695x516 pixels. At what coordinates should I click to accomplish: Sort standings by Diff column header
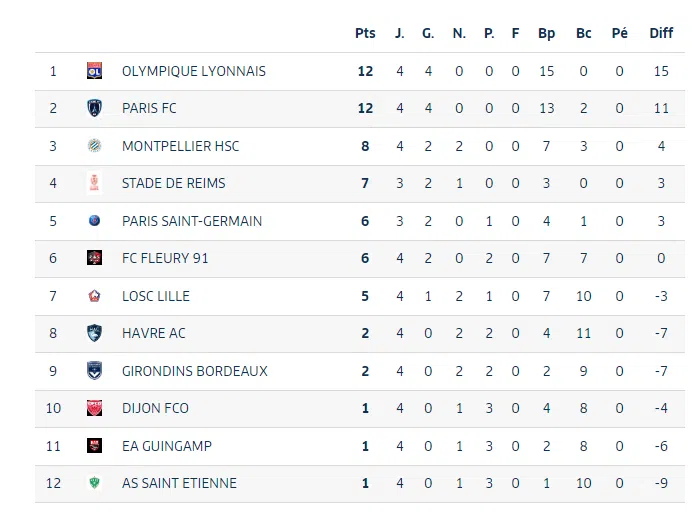point(661,33)
